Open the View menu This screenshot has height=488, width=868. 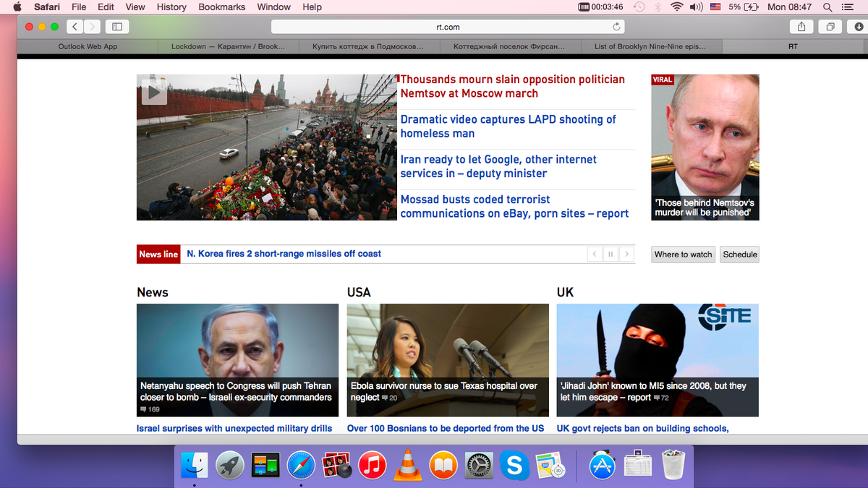(135, 7)
